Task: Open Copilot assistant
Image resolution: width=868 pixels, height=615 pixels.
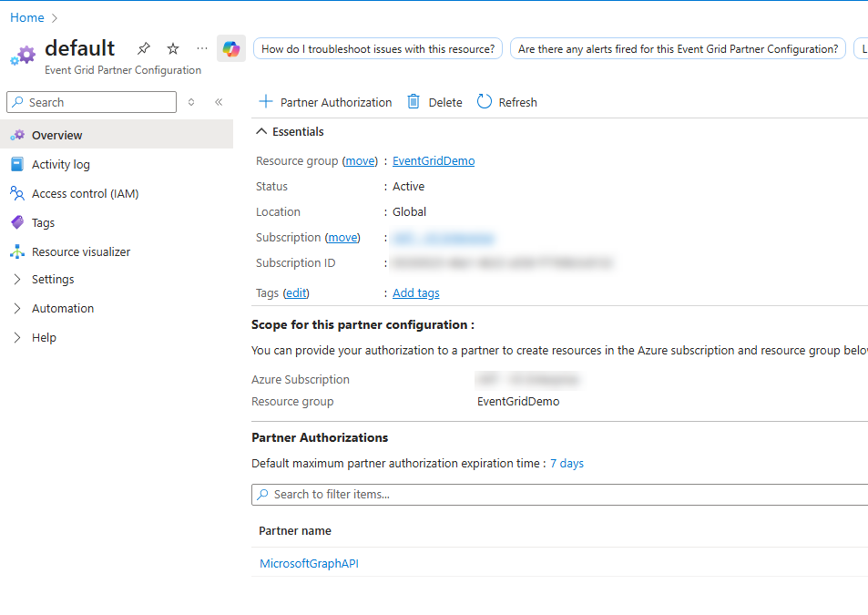Action: (x=230, y=49)
